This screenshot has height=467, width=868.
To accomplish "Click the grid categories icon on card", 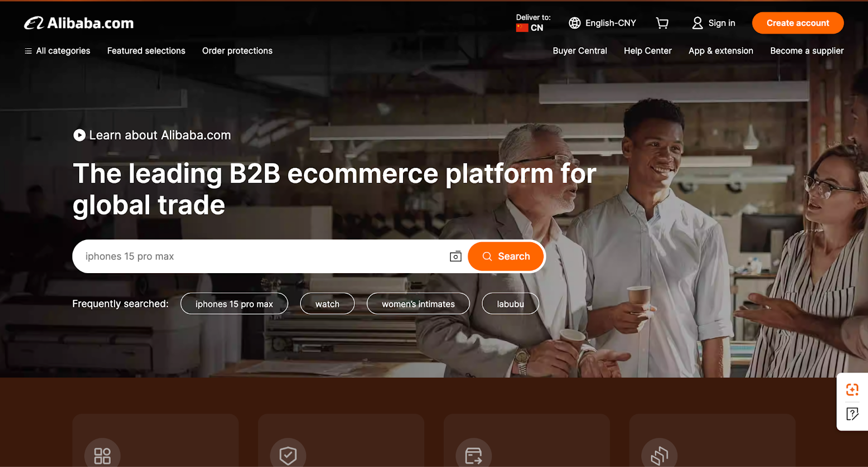I will point(103,455).
